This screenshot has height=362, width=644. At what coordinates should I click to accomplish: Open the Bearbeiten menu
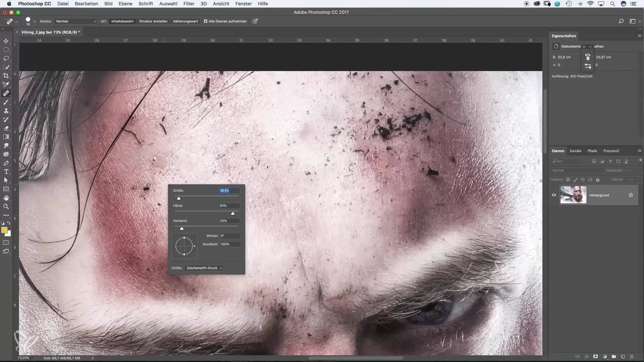(87, 4)
